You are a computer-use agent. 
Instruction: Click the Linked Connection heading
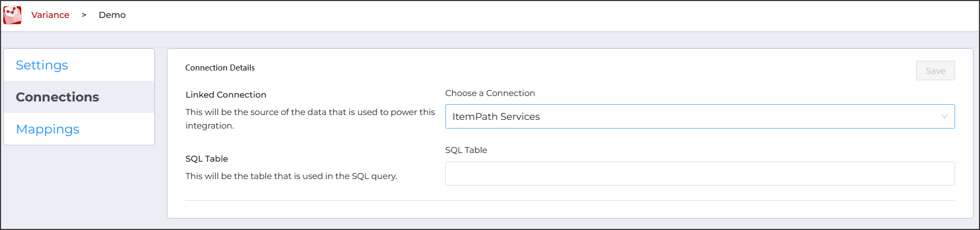tap(226, 95)
